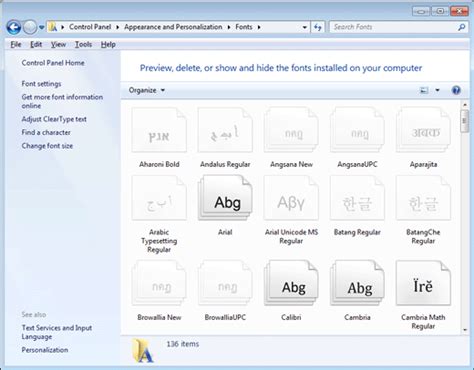Open Text Services and Input Language
This screenshot has width=474, height=370.
point(57,332)
